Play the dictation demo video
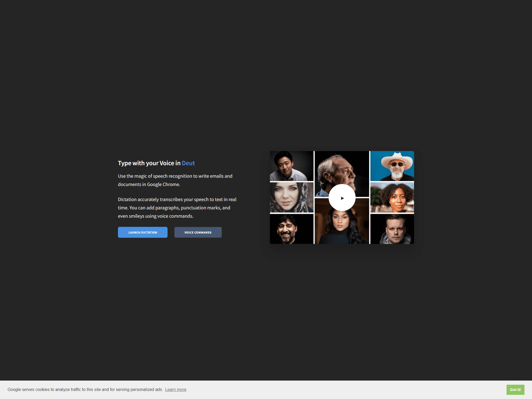 click(x=342, y=198)
